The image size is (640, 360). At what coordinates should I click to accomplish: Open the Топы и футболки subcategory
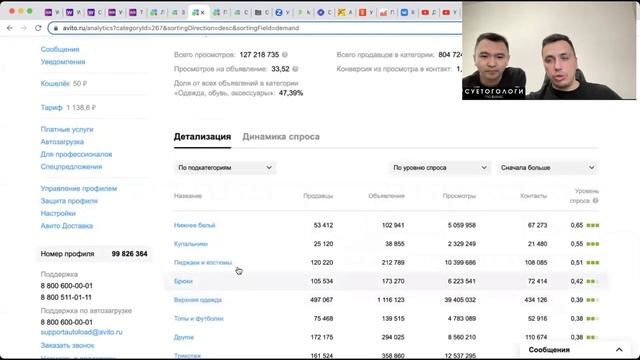tap(199, 318)
